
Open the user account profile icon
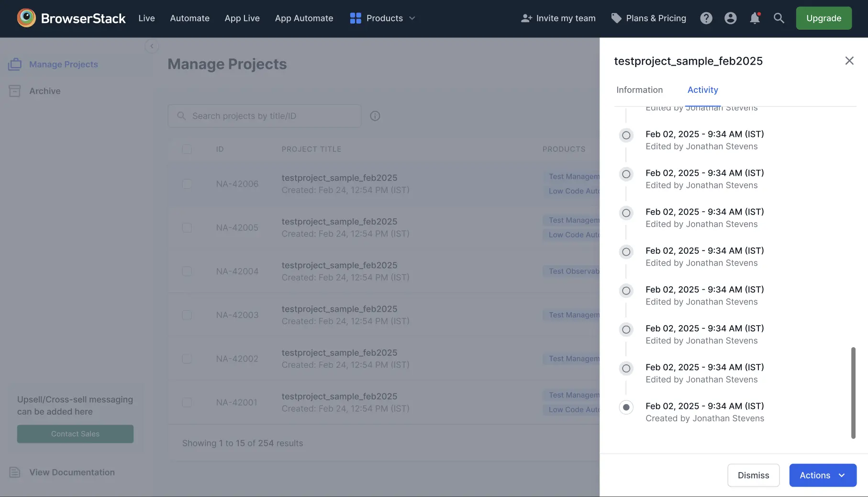[730, 18]
